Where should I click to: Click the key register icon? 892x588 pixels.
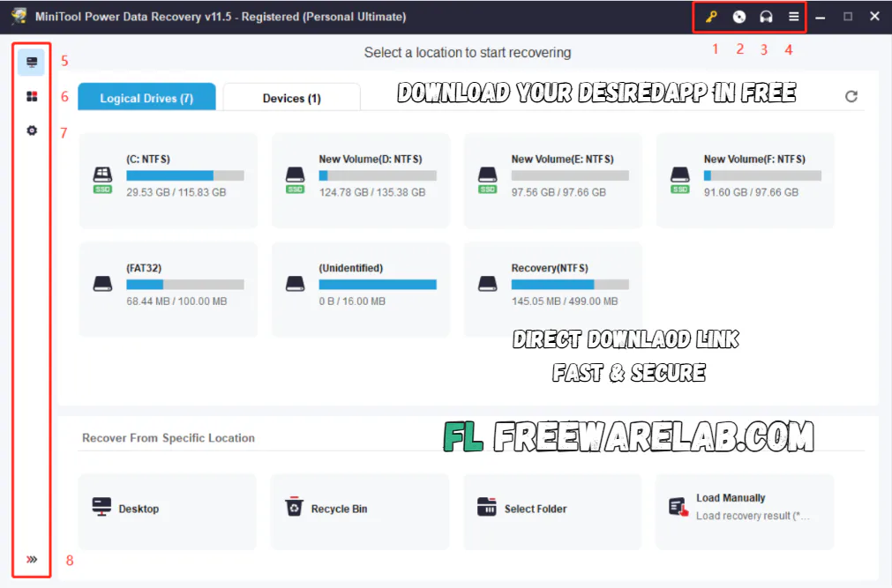pyautogui.click(x=711, y=17)
